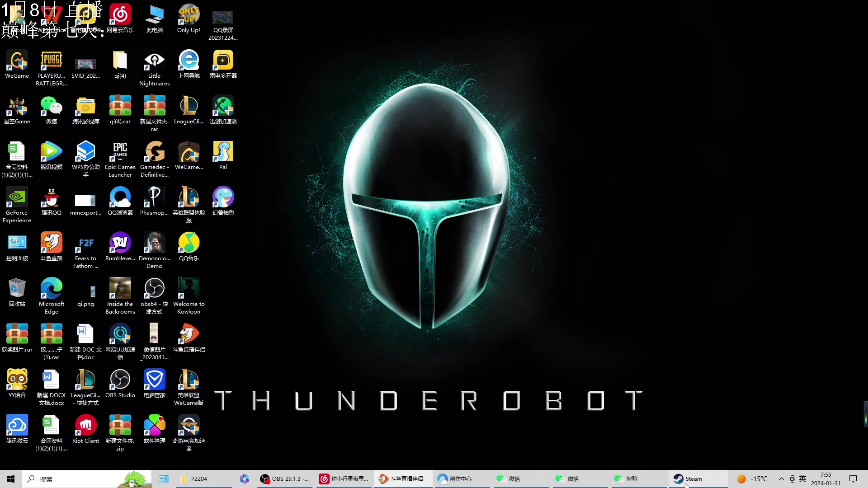Open 上网导航 Internet Explorer icon

tap(189, 65)
